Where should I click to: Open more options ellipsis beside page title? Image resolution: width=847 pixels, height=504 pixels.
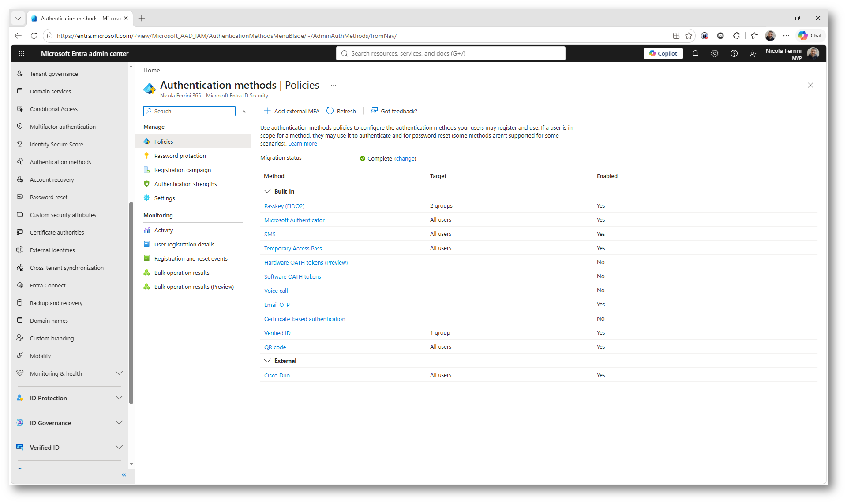click(x=334, y=85)
